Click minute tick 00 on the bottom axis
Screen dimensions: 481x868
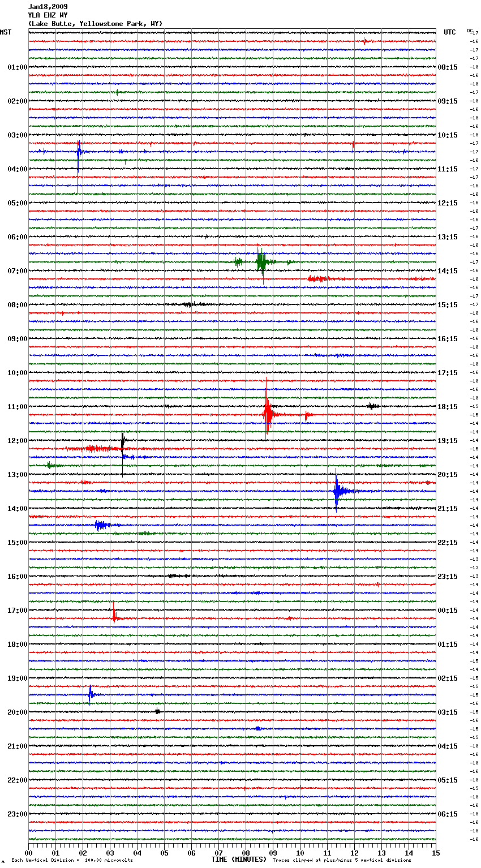[28, 853]
